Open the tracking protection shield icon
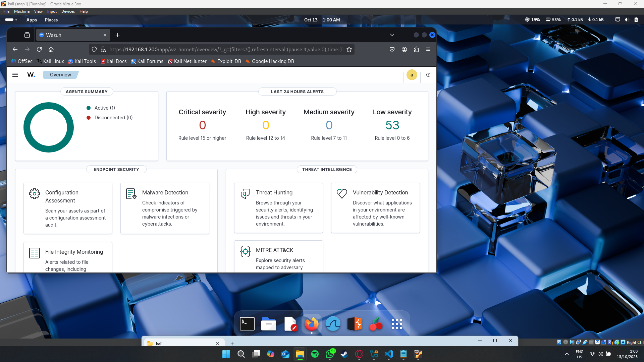 tap(94, 49)
